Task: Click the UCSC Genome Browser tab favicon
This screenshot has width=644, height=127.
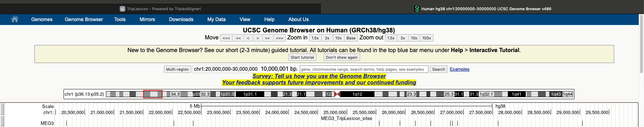Action: [x=417, y=9]
